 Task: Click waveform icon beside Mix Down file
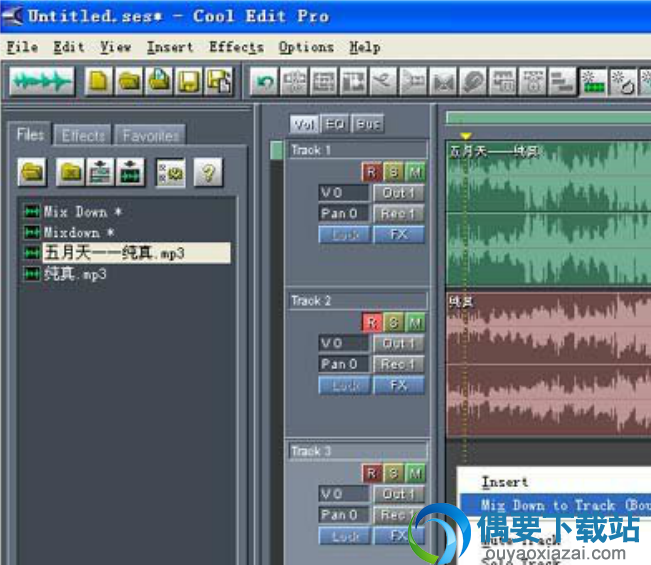(x=32, y=212)
